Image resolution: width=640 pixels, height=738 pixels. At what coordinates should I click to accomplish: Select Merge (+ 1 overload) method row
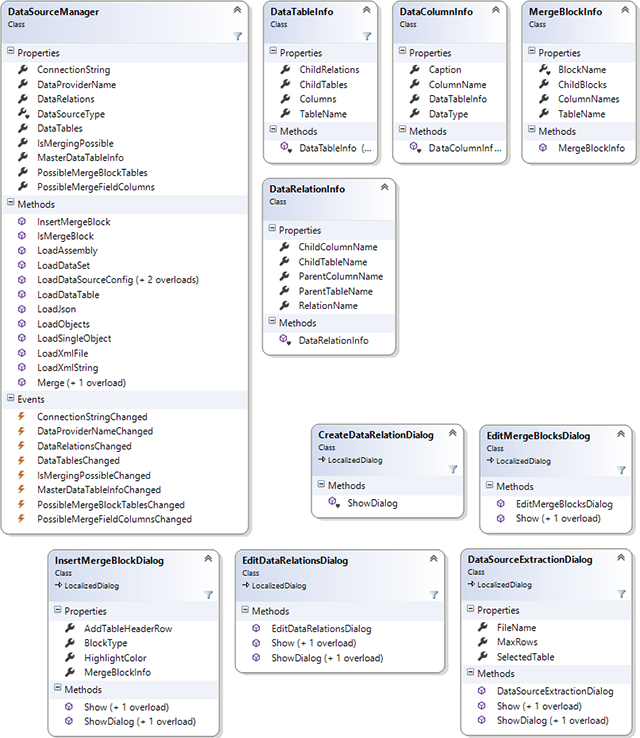[x=81, y=382]
